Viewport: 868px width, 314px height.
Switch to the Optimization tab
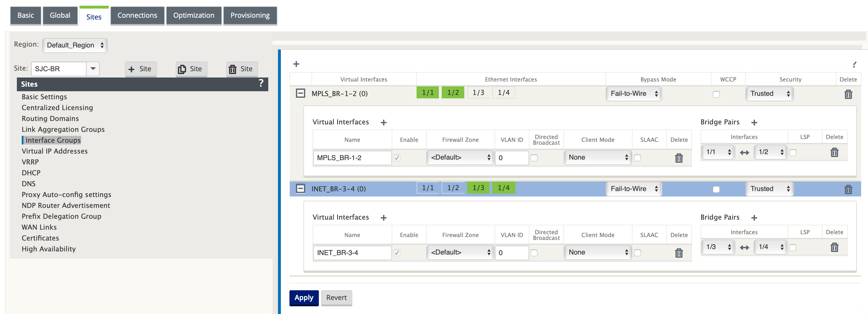click(194, 15)
